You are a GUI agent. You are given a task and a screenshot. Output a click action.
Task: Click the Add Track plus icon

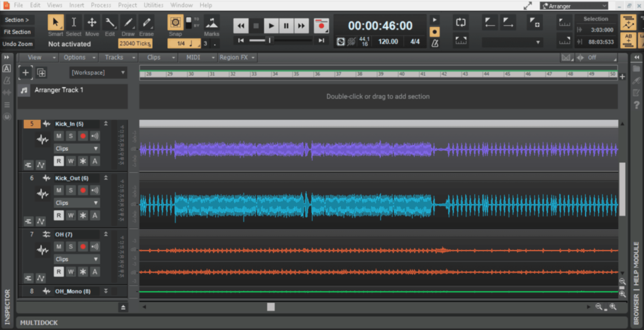[26, 72]
